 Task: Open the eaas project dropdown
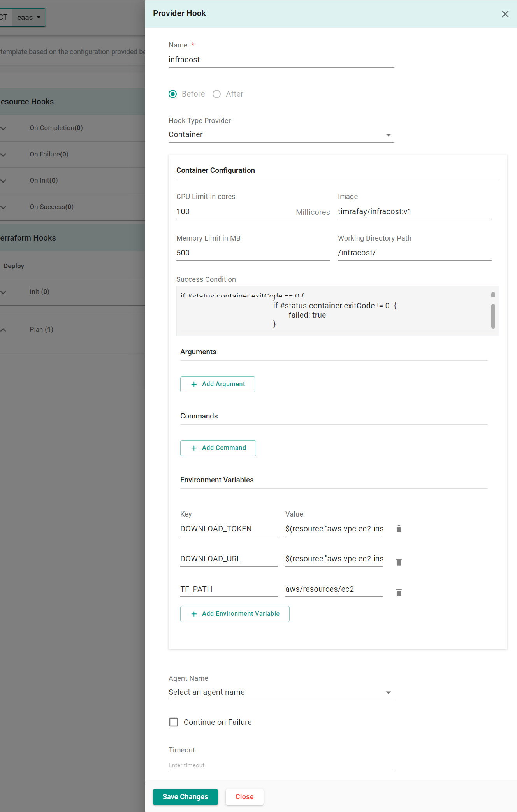[x=29, y=18]
